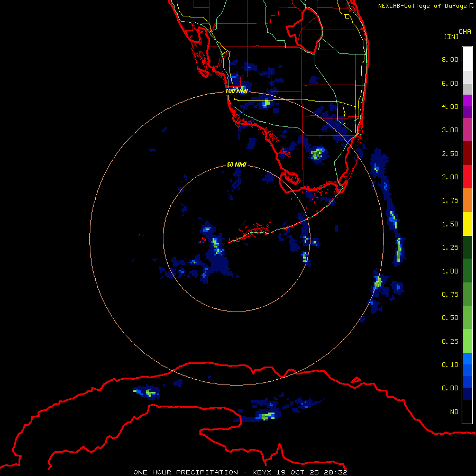
Task: Pick the dark green swatch beside 1.25
Action: (467, 248)
